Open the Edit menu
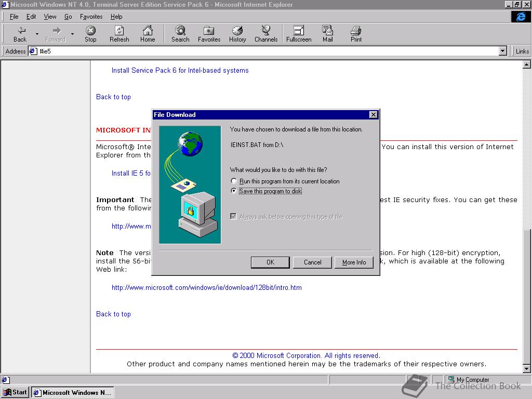 [x=31, y=17]
